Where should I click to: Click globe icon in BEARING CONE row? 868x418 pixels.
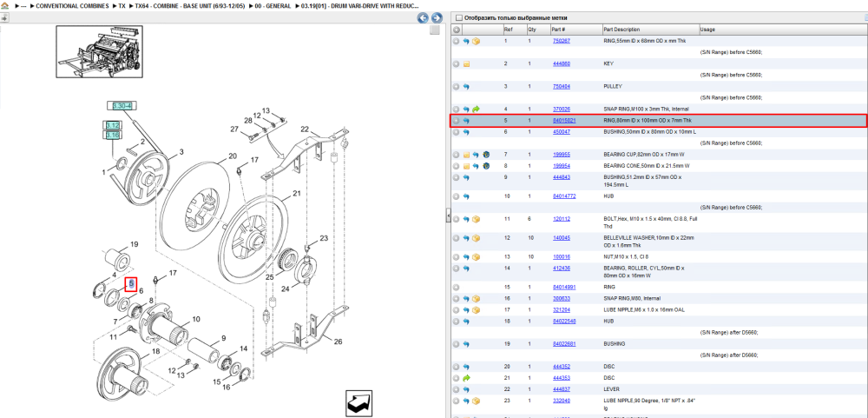(486, 166)
